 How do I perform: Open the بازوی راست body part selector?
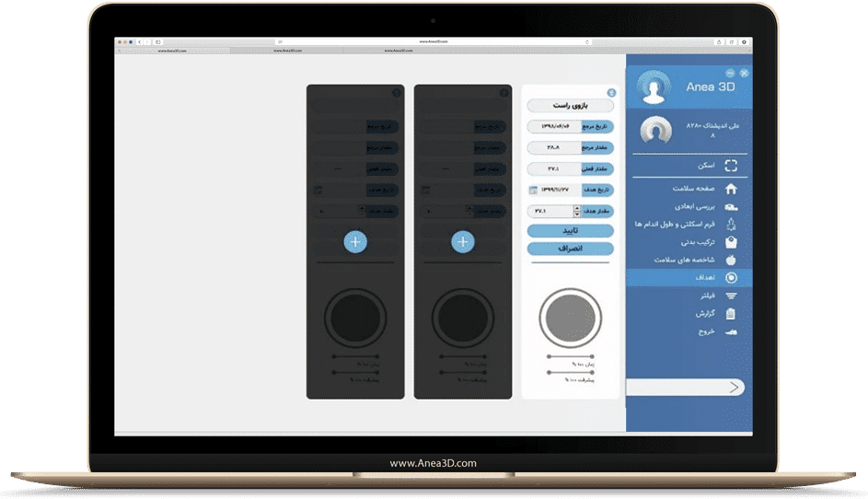click(x=570, y=105)
